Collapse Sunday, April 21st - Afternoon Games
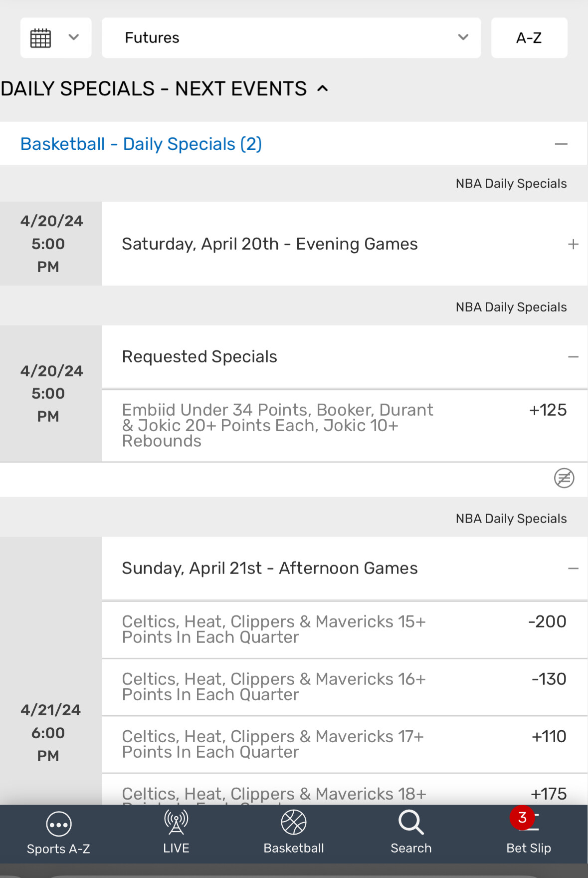The height and width of the screenshot is (878, 588). (x=573, y=569)
